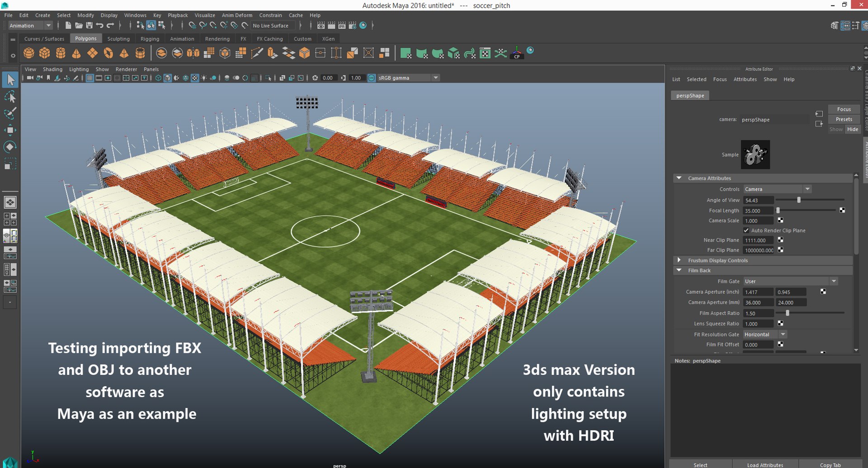Screen dimensions: 868x468
Task: Open the Anim Deform menu
Action: pos(237,15)
